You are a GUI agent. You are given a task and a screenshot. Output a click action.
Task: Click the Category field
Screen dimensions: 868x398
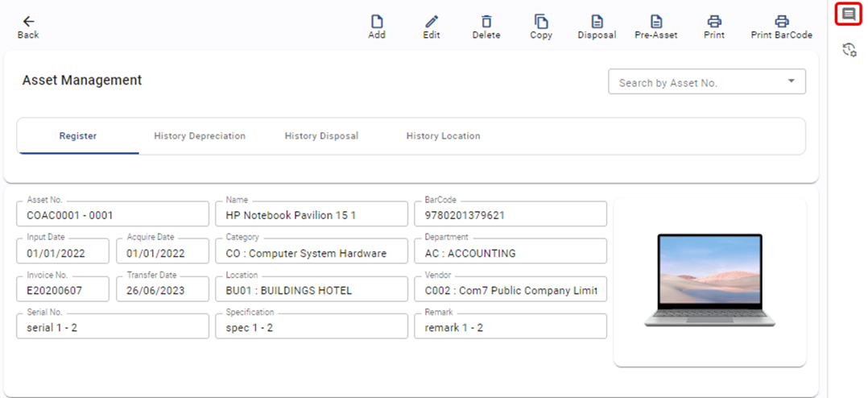[x=311, y=253]
